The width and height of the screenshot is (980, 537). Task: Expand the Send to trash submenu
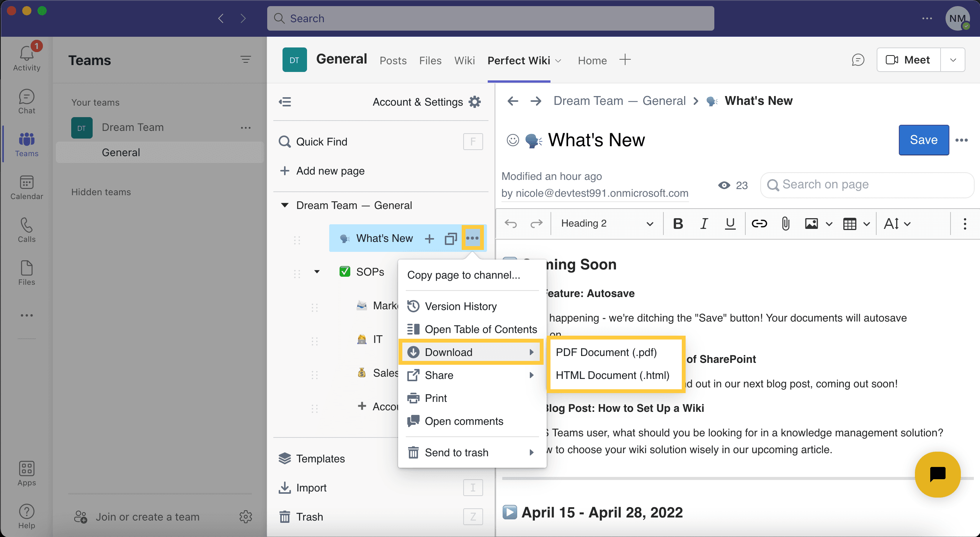(x=532, y=452)
